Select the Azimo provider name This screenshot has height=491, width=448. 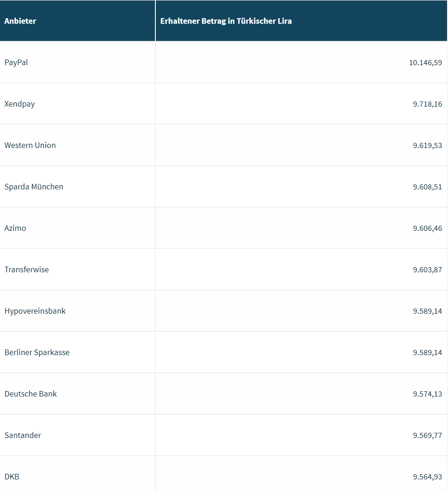[x=15, y=228]
